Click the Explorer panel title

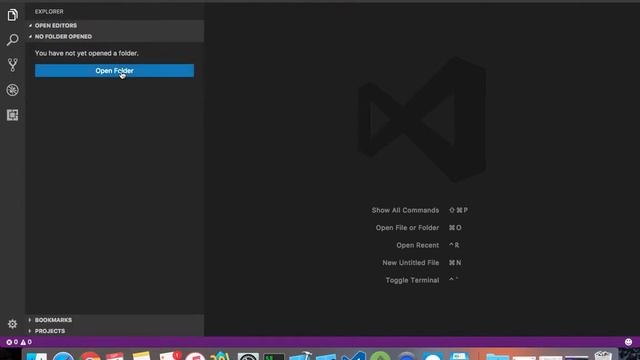pos(49,12)
